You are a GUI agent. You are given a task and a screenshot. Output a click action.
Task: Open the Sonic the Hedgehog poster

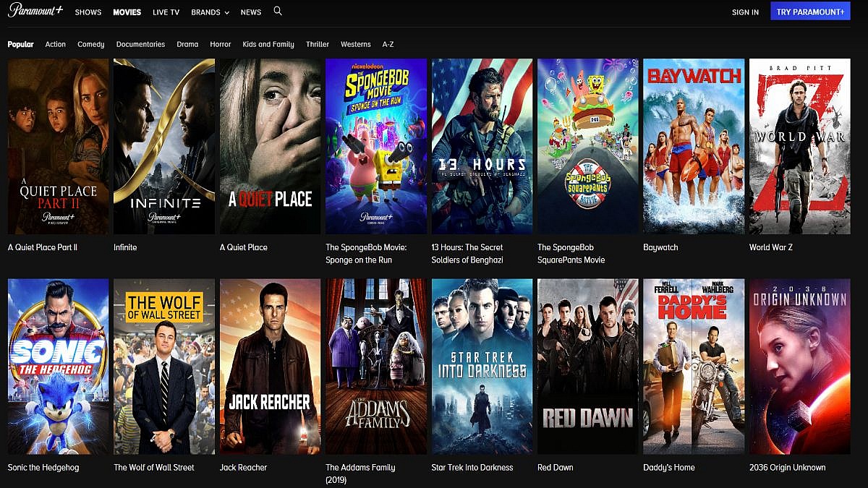coord(58,366)
